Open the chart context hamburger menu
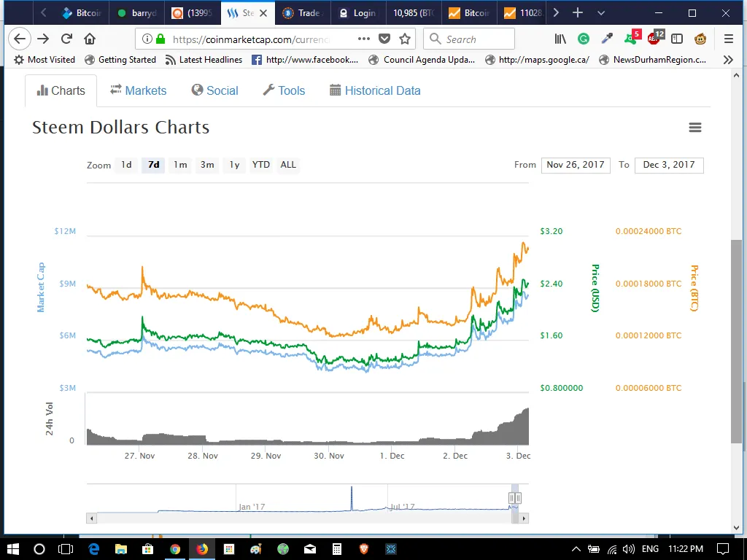 pyautogui.click(x=695, y=127)
